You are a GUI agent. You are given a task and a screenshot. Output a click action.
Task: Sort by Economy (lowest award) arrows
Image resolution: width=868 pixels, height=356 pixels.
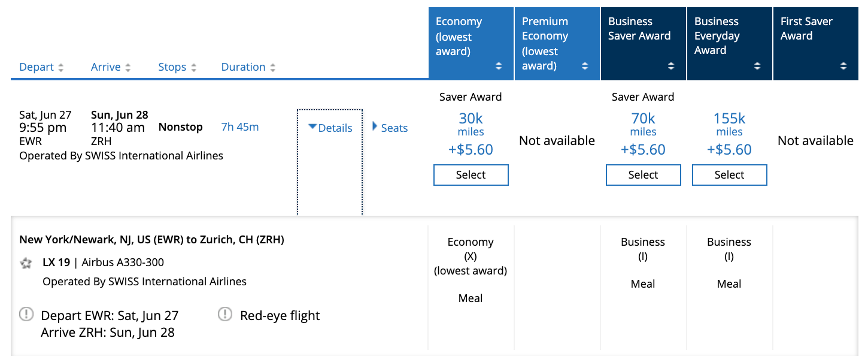tap(499, 67)
